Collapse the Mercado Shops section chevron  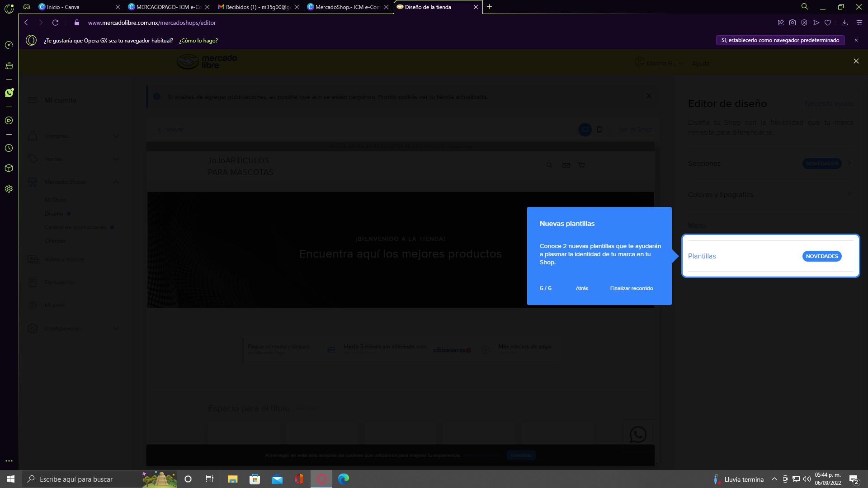(x=116, y=182)
